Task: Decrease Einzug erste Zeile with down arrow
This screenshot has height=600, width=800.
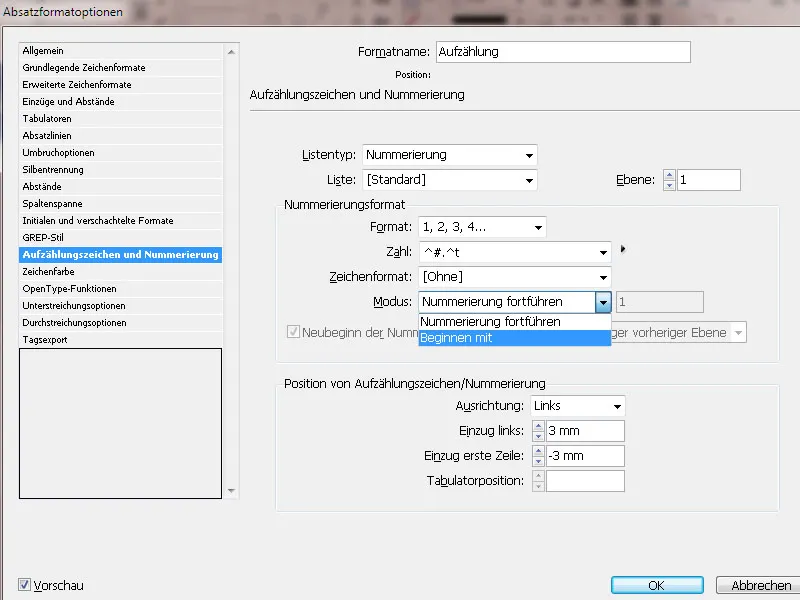Action: (538, 461)
